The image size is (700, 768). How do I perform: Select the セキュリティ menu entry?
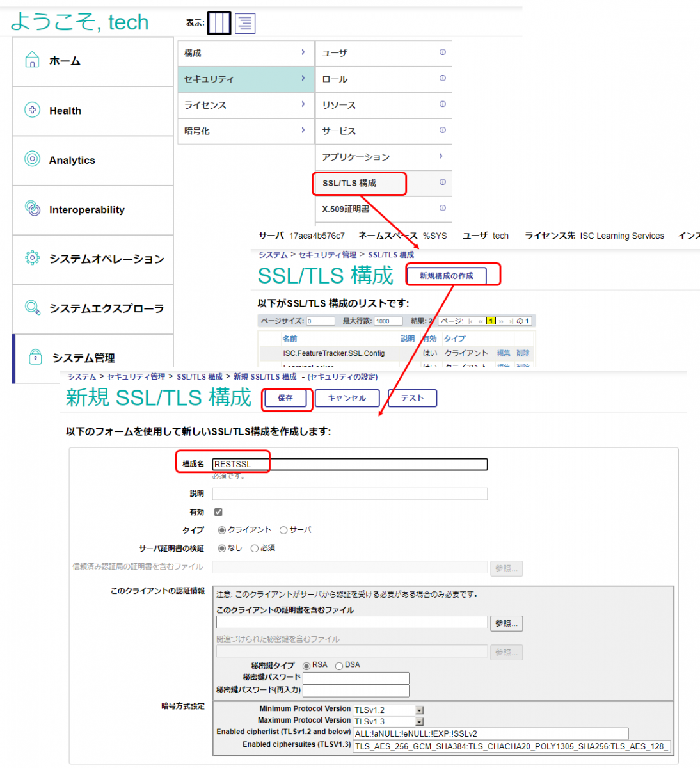(246, 79)
